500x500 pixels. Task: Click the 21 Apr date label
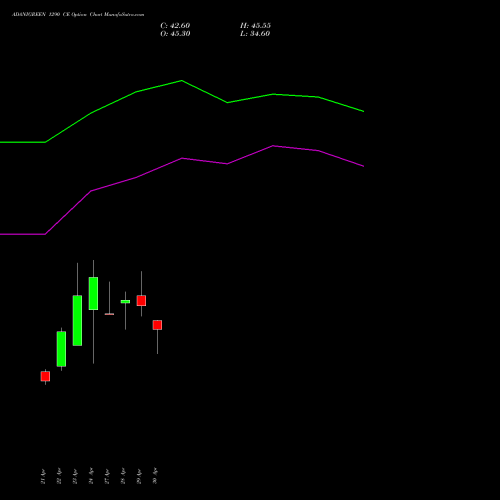(43, 476)
